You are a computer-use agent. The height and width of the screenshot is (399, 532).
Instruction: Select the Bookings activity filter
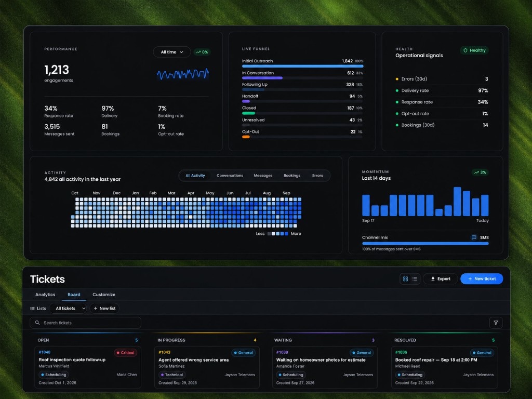pos(292,176)
